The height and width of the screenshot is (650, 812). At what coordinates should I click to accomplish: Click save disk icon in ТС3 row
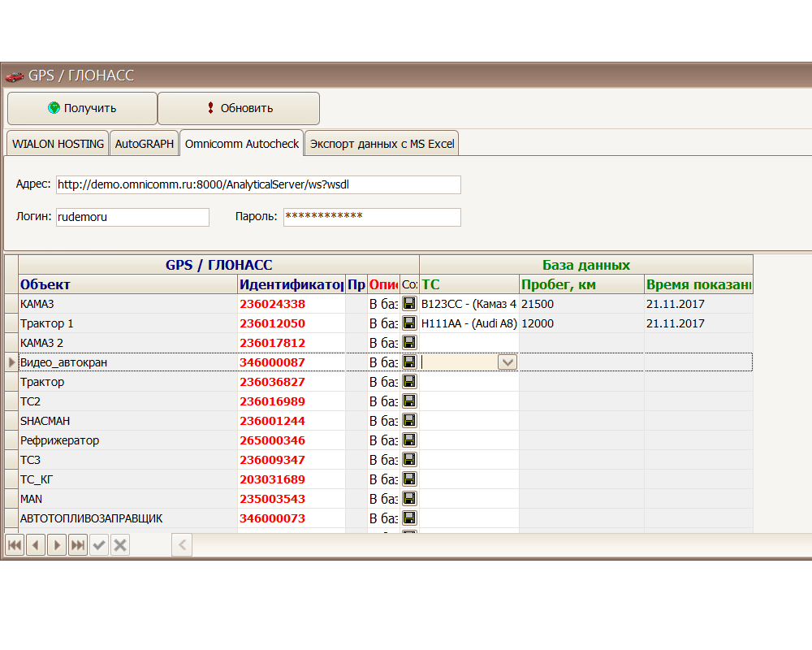[409, 460]
